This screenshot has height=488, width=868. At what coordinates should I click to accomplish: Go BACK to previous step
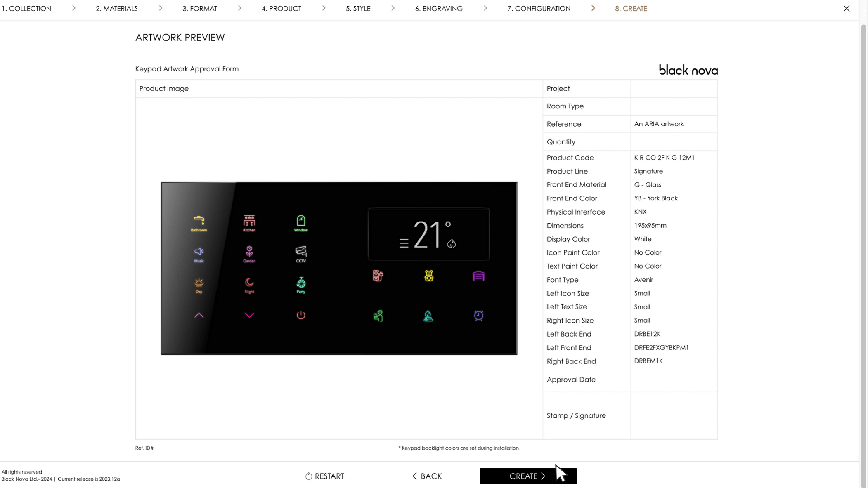[427, 476]
